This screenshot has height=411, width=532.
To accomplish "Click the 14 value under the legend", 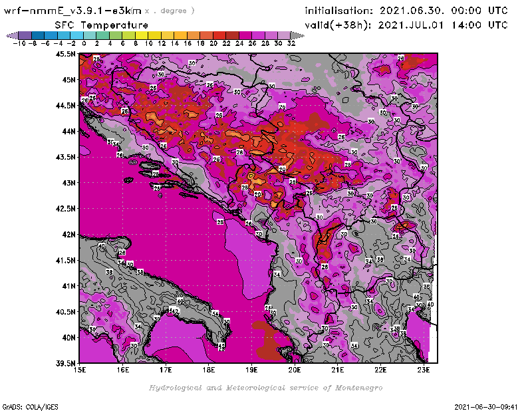I will click(175, 43).
